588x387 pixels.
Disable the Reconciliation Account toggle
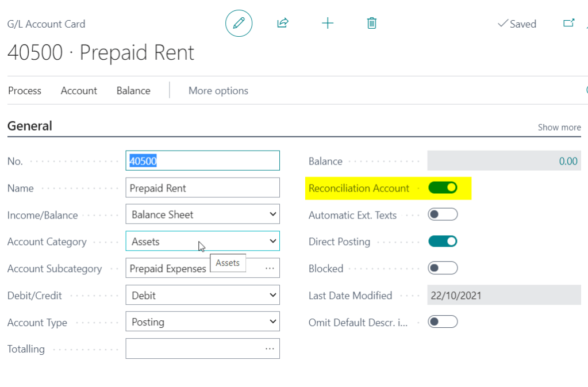[x=443, y=188]
